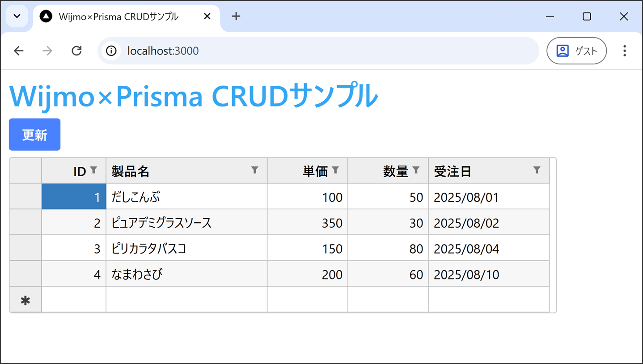Image resolution: width=643 pixels, height=364 pixels.
Task: Sort by the 製品名 column header
Action: coord(186,170)
